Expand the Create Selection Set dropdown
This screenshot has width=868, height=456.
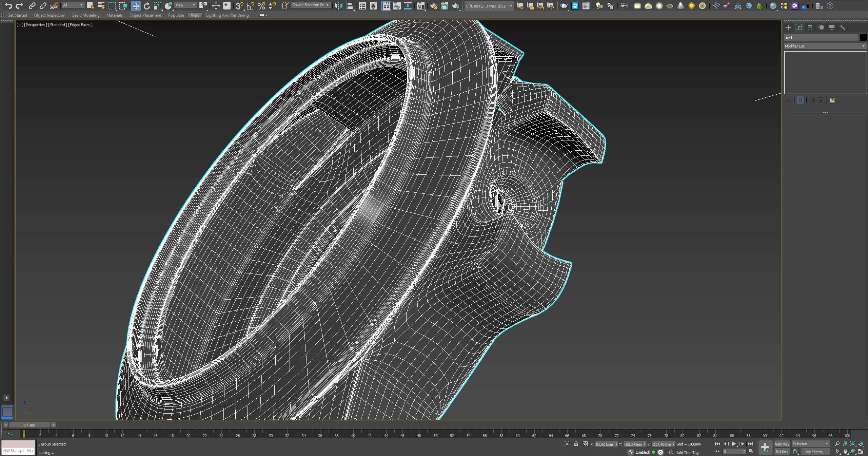311,5
